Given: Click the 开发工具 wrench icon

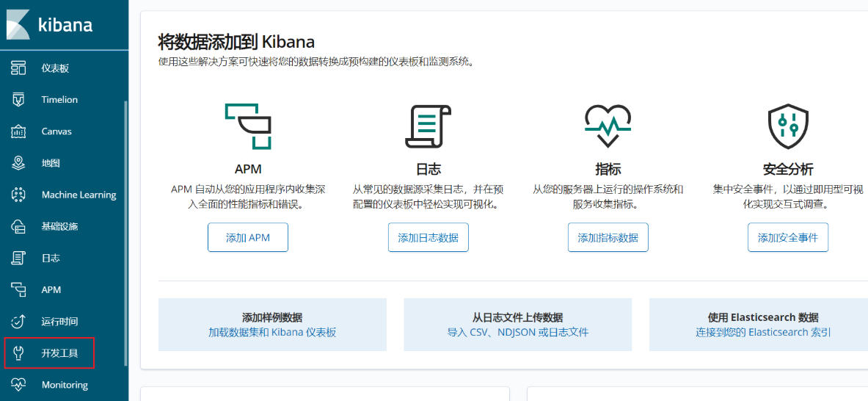Looking at the screenshot, I should coord(19,353).
